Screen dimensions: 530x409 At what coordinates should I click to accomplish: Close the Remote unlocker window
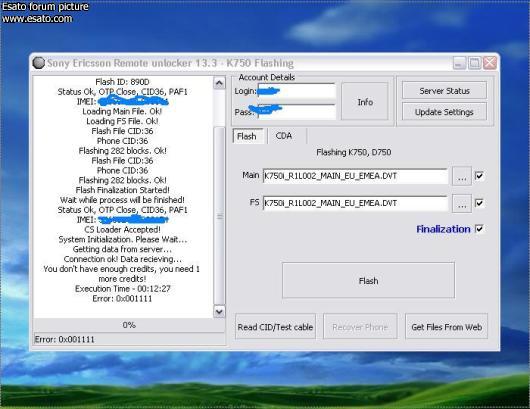(x=490, y=63)
